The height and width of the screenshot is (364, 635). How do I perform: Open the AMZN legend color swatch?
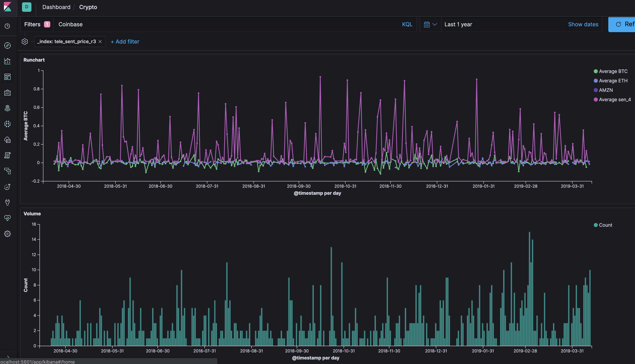596,90
